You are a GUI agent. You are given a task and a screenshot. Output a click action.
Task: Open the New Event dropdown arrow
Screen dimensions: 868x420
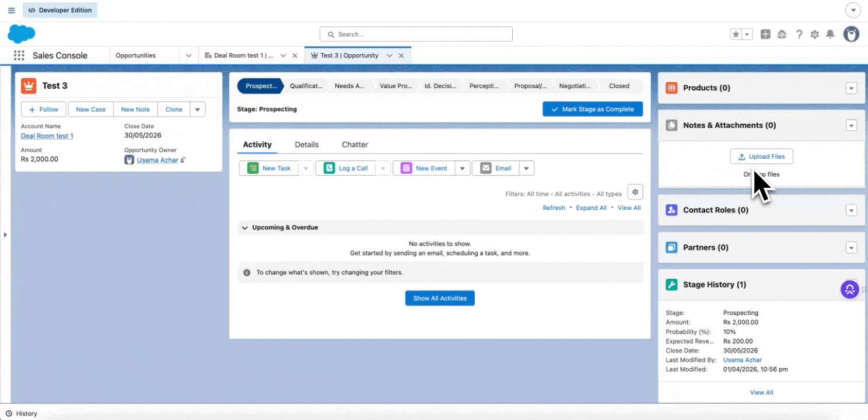pos(462,168)
